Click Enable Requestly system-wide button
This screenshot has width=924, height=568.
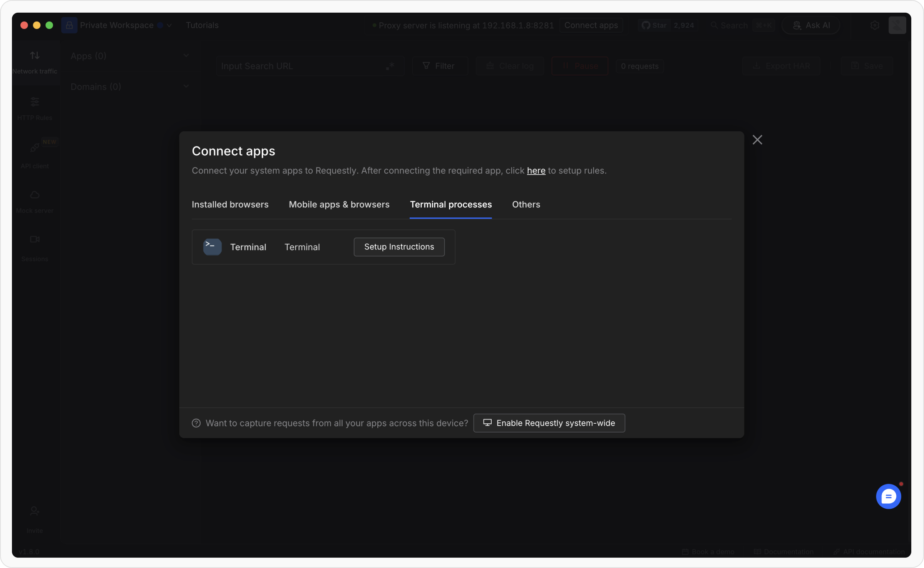point(549,423)
